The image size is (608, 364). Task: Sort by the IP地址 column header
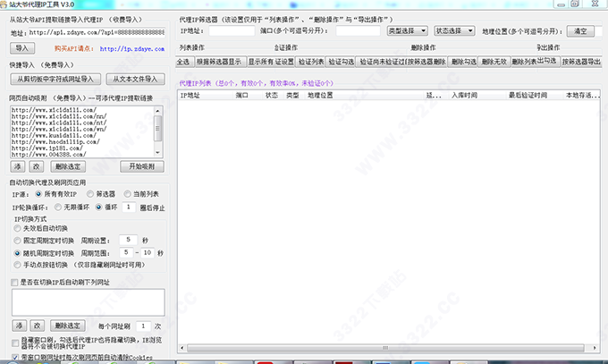pos(206,95)
